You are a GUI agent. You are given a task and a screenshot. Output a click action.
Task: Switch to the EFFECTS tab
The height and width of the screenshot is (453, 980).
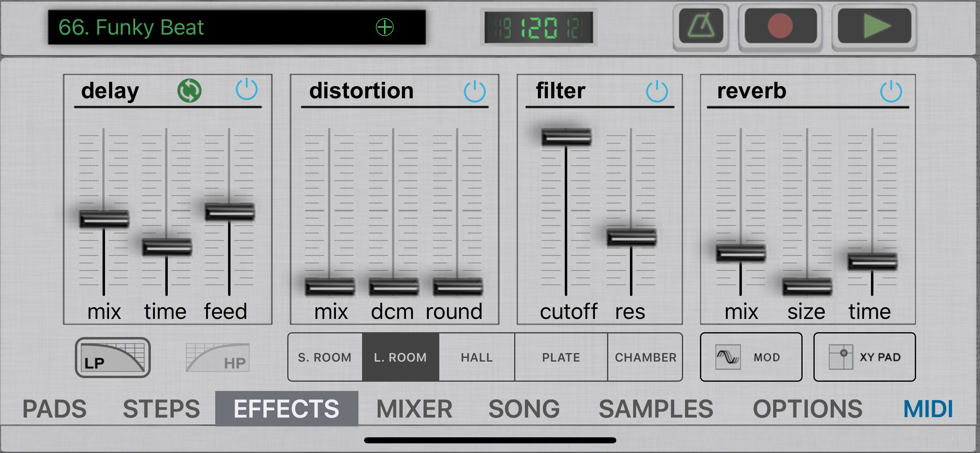pos(286,409)
